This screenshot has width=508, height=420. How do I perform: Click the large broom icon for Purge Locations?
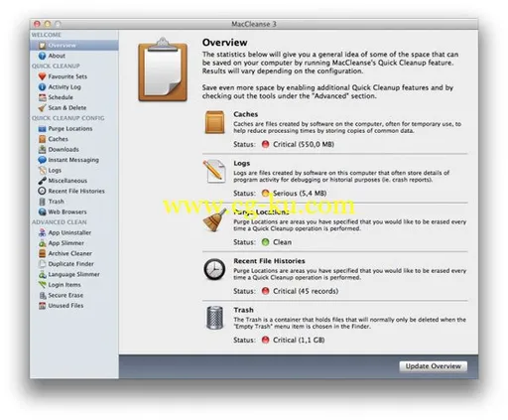coord(215,219)
